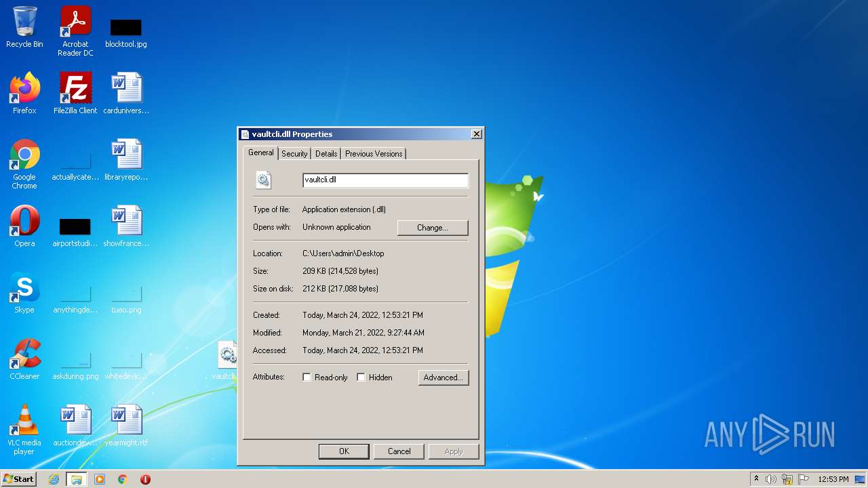
Task: Open Windows Explorer taskbar button
Action: point(77,479)
